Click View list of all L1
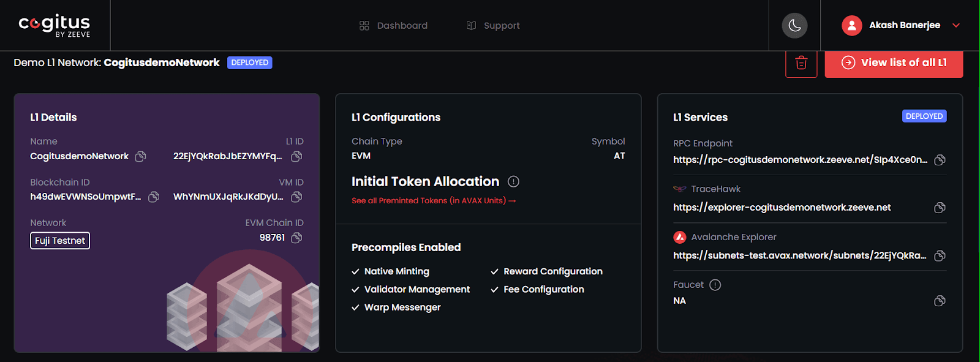The width and height of the screenshot is (980, 362). tap(894, 63)
